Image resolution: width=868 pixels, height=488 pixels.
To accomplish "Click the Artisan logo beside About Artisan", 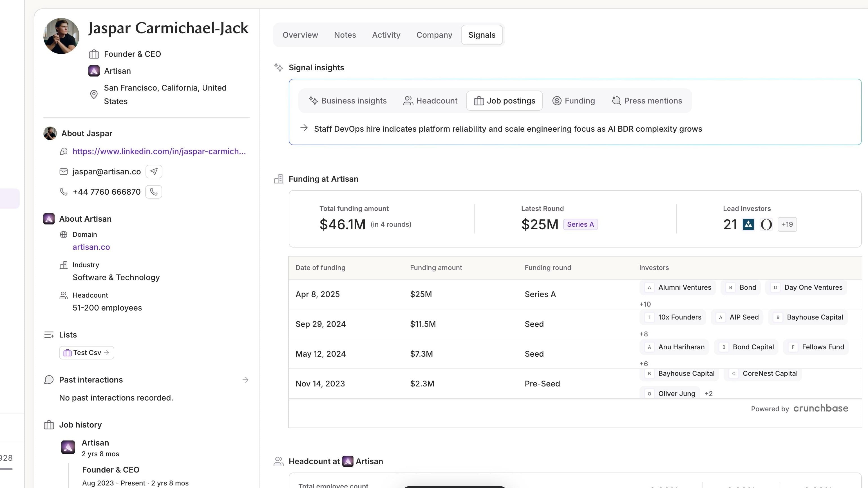I will (49, 219).
